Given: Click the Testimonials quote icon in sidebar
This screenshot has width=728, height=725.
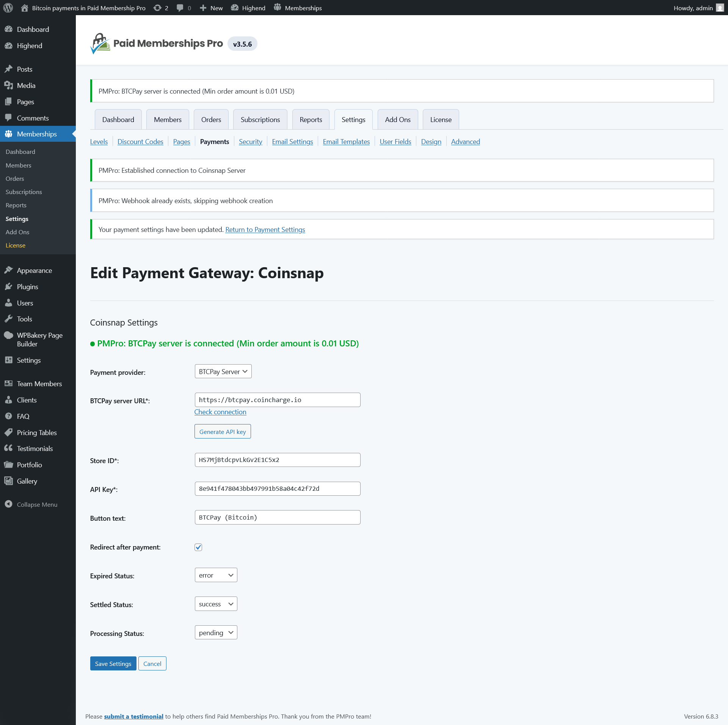Looking at the screenshot, I should 9,448.
